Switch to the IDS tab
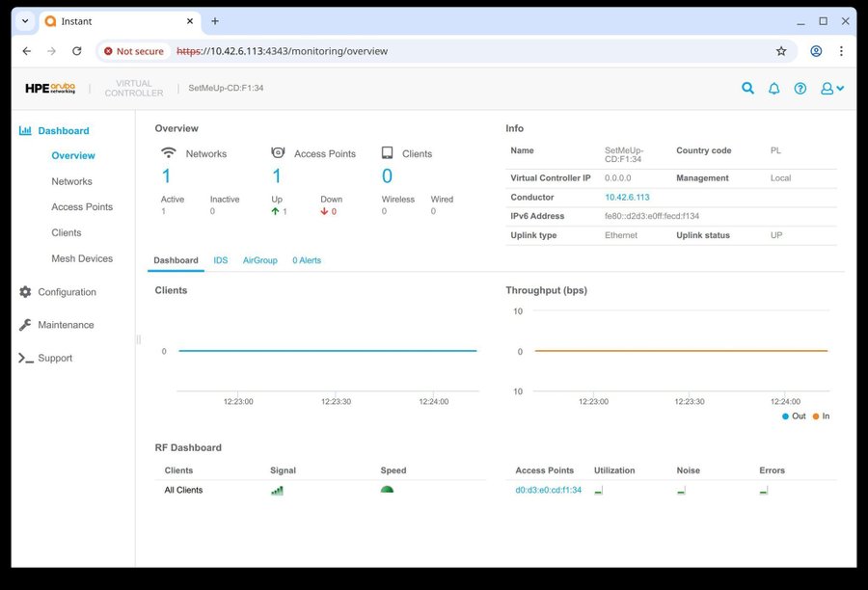 (220, 260)
